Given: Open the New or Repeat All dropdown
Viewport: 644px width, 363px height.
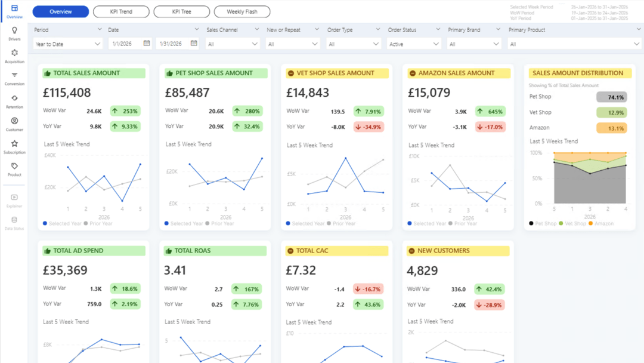Looking at the screenshot, I should [292, 44].
